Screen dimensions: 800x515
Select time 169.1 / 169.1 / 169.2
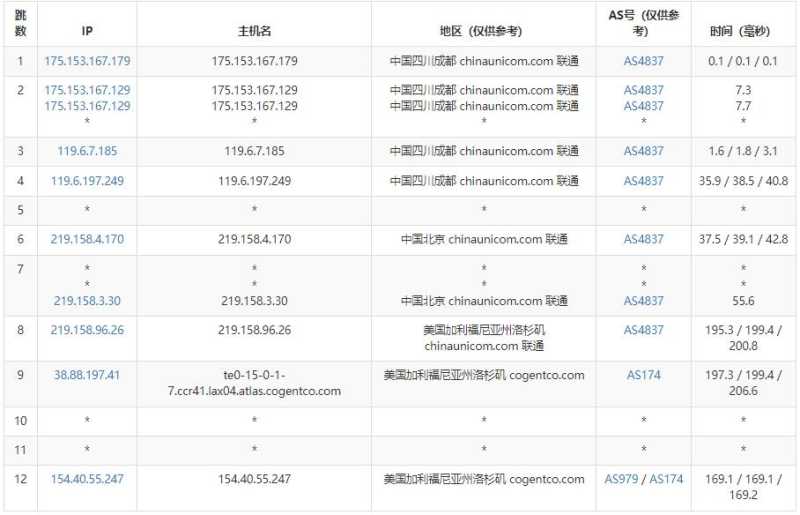point(743,486)
